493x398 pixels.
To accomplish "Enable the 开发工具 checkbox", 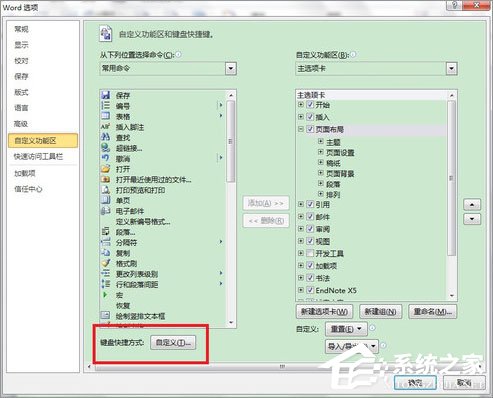I will 310,253.
